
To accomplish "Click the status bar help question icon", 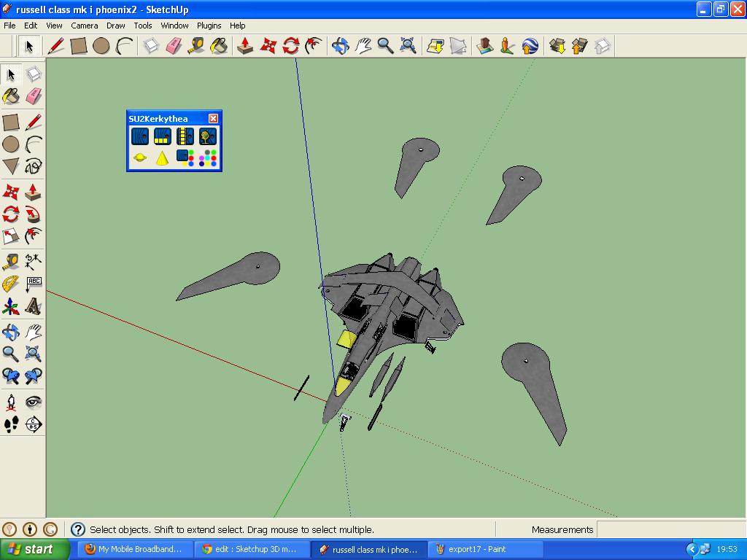I will 77,529.
